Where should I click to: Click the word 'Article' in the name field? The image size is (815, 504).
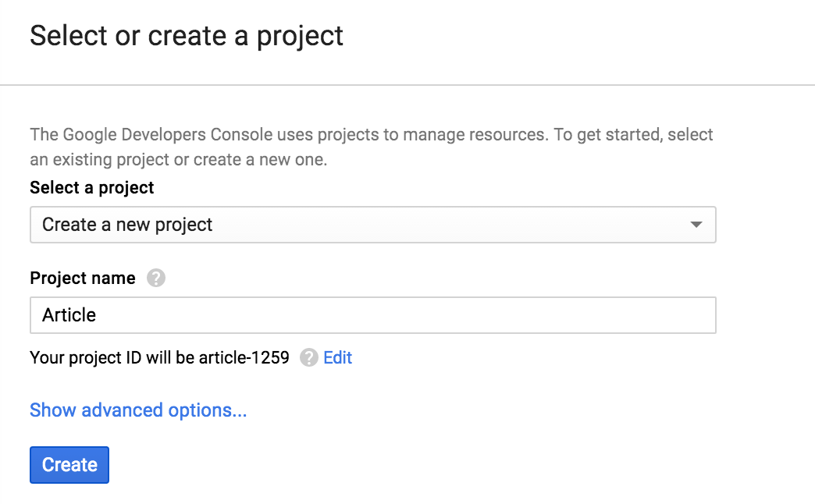click(x=69, y=315)
